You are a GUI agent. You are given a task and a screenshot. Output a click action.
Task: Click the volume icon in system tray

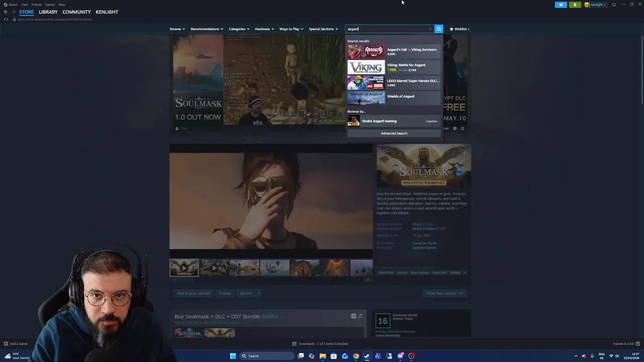(x=617, y=356)
